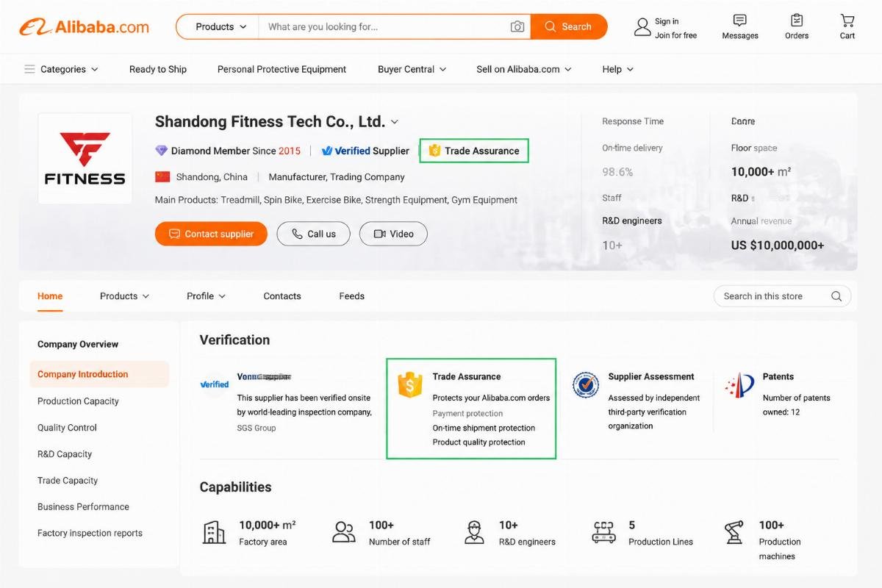
Task: Click the Call us button
Action: point(314,234)
